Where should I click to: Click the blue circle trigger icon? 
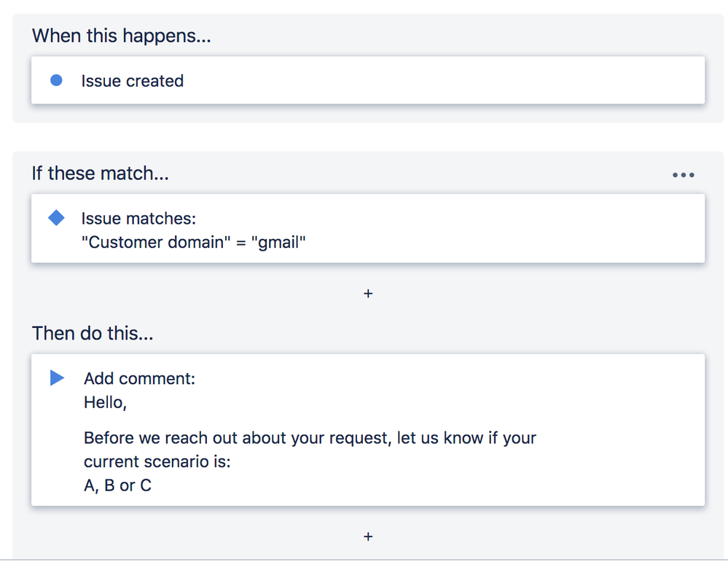56,80
